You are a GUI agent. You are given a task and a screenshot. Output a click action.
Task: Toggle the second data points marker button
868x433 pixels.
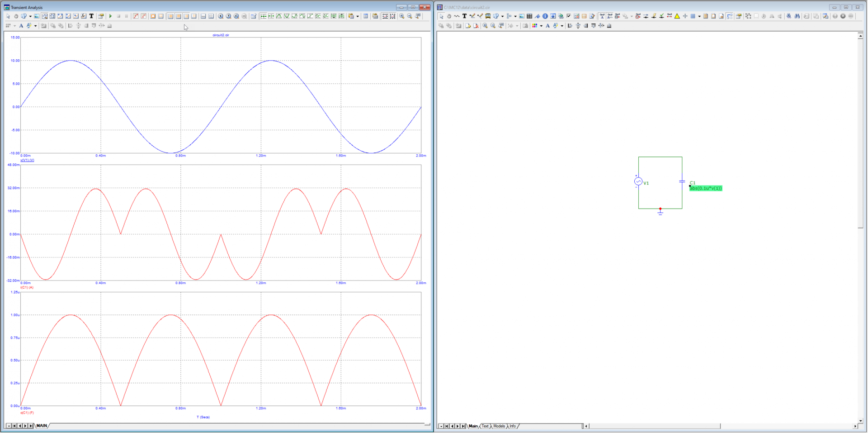[143, 16]
